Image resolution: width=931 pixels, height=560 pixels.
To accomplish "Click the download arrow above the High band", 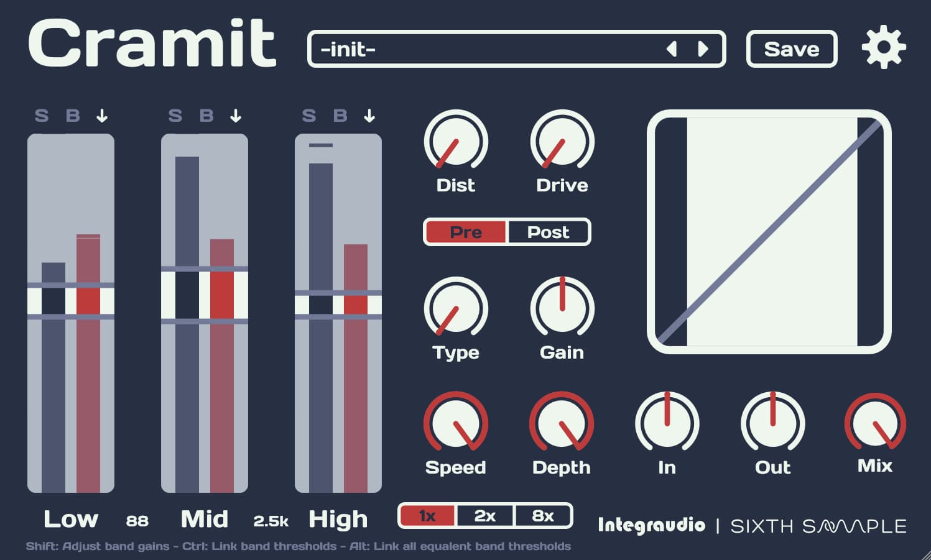I will click(369, 115).
